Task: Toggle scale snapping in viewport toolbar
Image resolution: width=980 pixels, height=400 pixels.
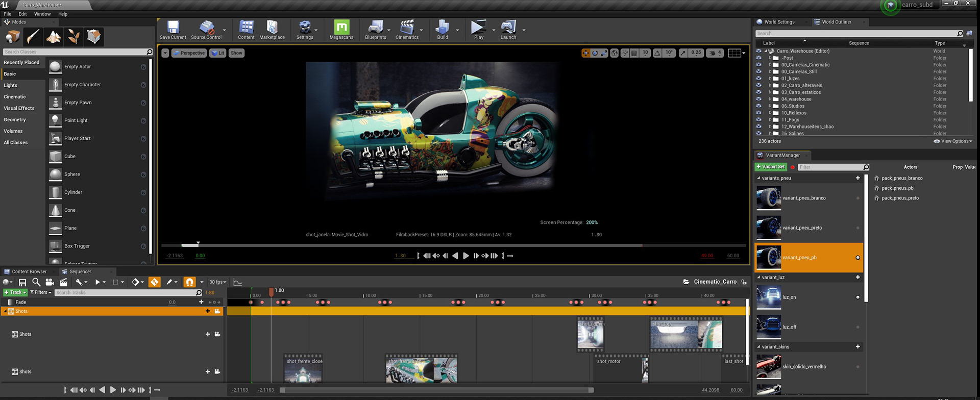Action: pos(683,53)
